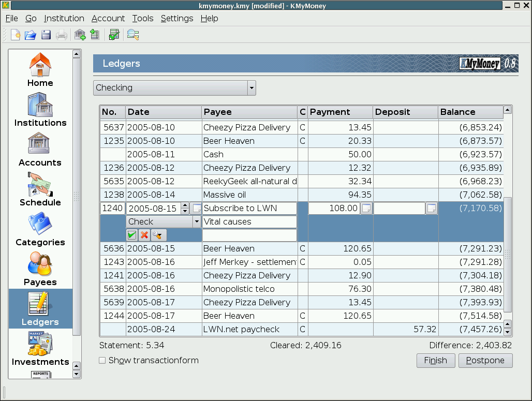This screenshot has height=401, width=532.
Task: Click the ledger vertical scrollbar thumb
Action: tap(508, 254)
